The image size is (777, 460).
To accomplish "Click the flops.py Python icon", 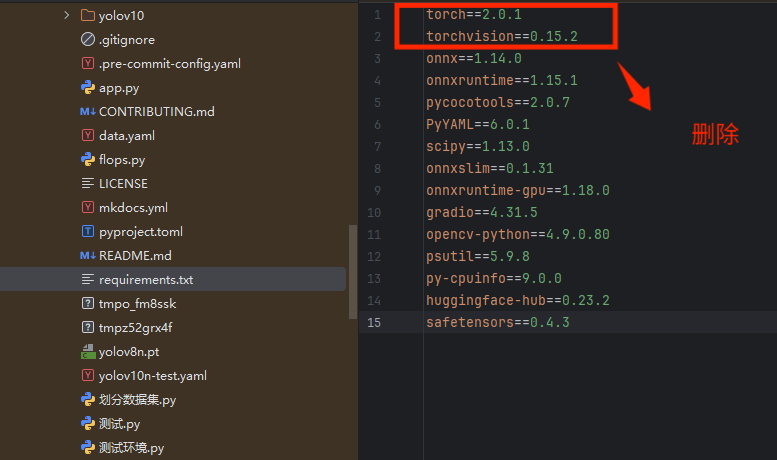I will (x=88, y=160).
